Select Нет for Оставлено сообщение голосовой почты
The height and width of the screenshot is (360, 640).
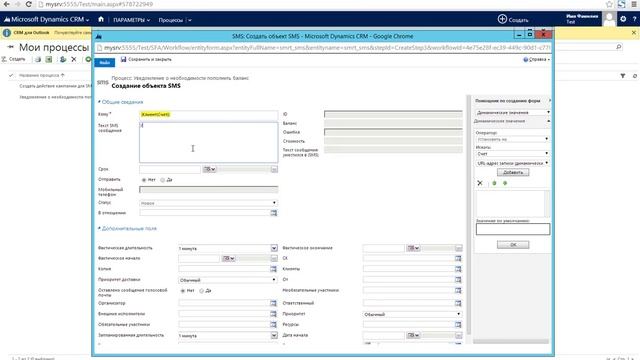(183, 291)
